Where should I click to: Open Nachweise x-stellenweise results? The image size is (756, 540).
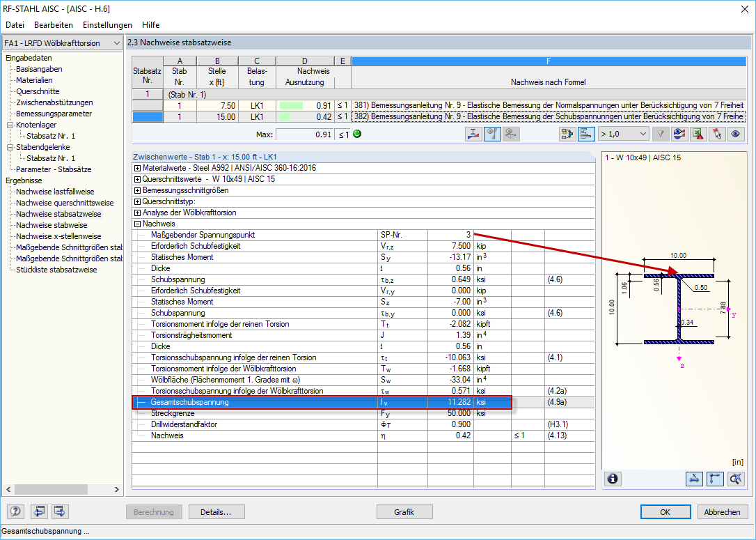(x=58, y=236)
